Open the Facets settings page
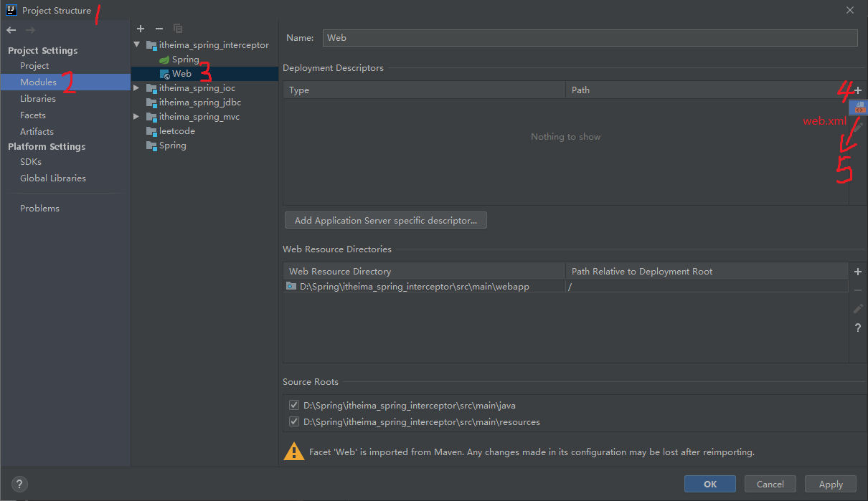The width and height of the screenshot is (868, 501). coord(33,115)
